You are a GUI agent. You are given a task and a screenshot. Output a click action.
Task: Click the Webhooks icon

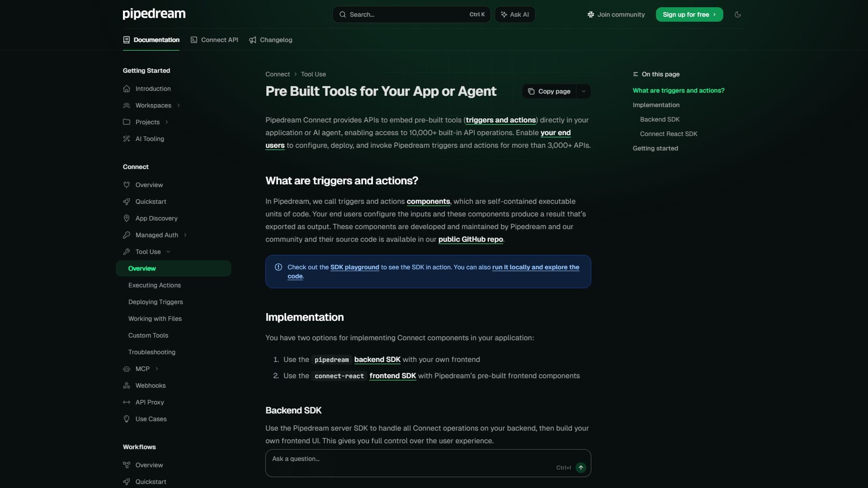(127, 385)
